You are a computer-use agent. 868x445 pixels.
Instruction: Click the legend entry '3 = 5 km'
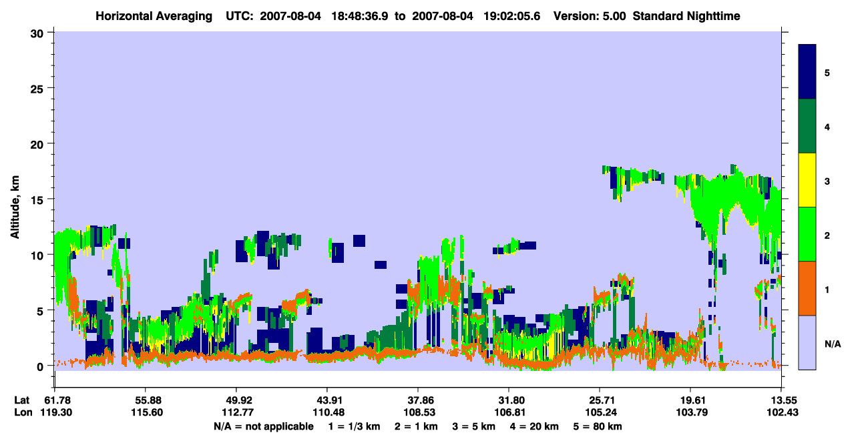475,426
